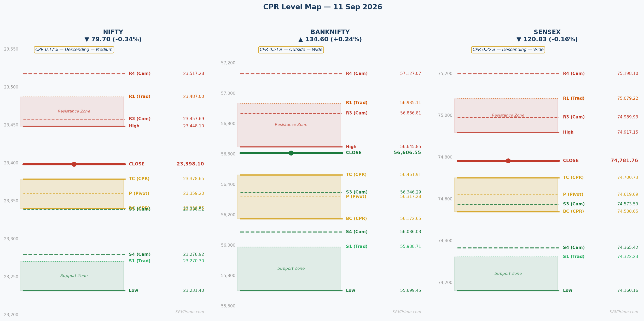The height and width of the screenshot is (321, 644).
Task: Click BANKNIFTY S3 (Cam) value 56,346.29
Action: click(411, 192)
